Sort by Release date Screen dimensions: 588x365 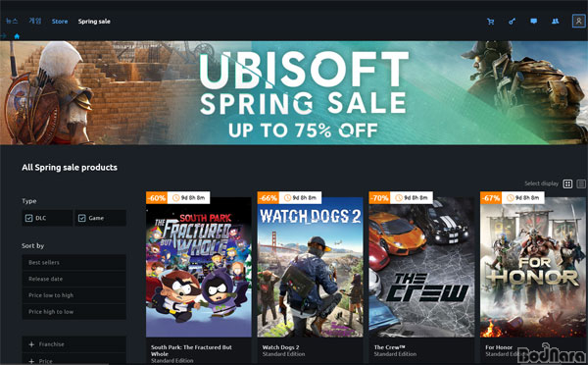[x=73, y=279]
